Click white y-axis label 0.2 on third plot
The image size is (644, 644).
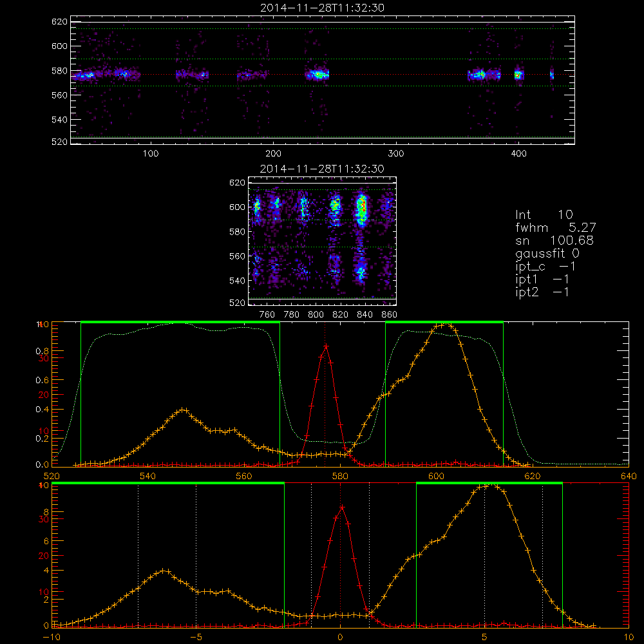(x=43, y=438)
